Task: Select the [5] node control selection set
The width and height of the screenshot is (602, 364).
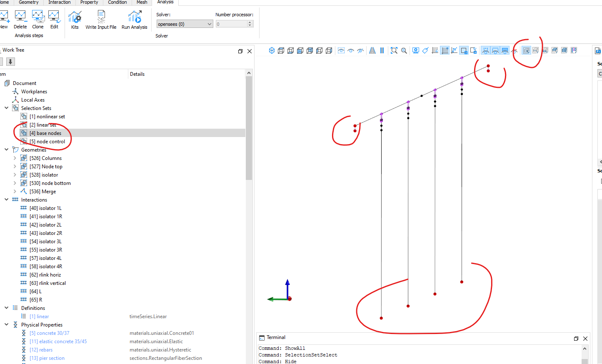Action: point(47,142)
